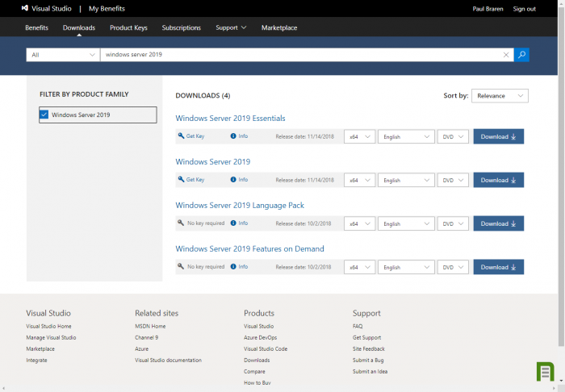565x392 pixels.
Task: Open the Windows Server 2019 Essentials title link
Action: point(230,118)
